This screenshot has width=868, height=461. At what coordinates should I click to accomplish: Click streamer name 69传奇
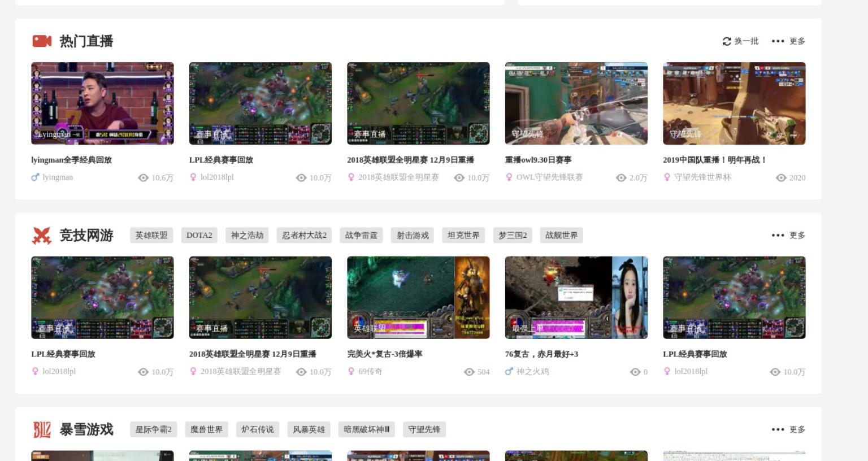[x=371, y=372]
